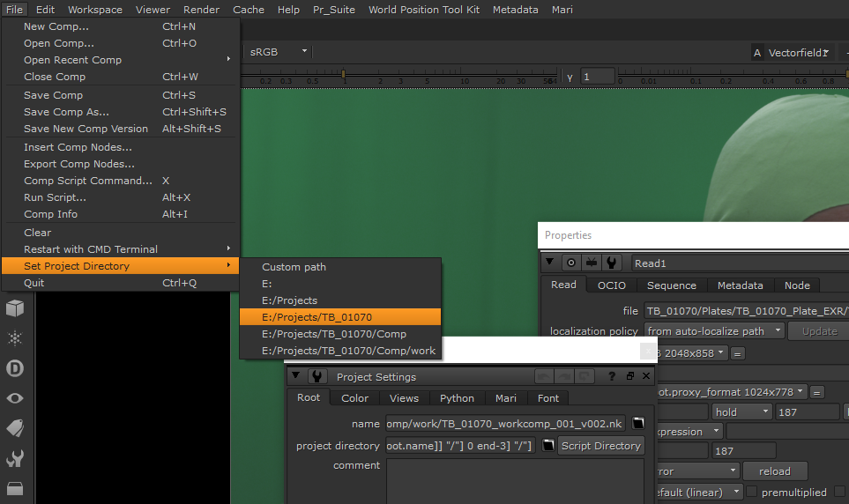This screenshot has width=849, height=504.
Task: Enable the premultiplied checkbox
Action: (x=752, y=493)
